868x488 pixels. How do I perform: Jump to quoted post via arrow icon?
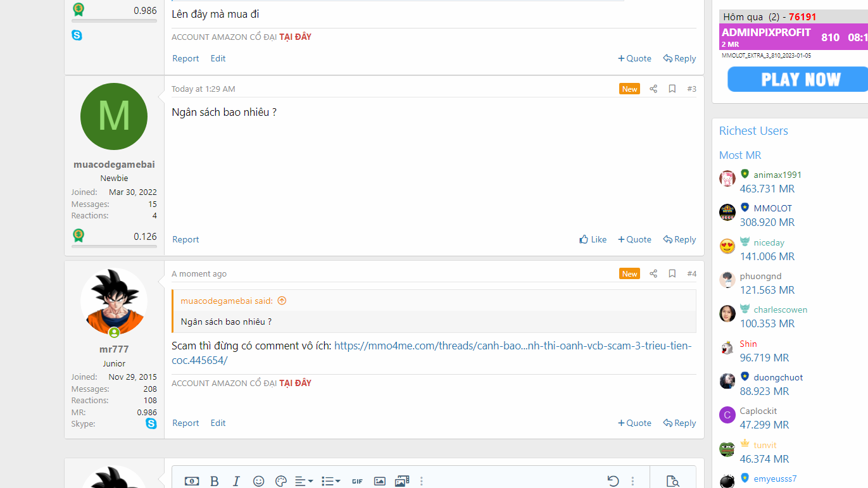(x=282, y=301)
